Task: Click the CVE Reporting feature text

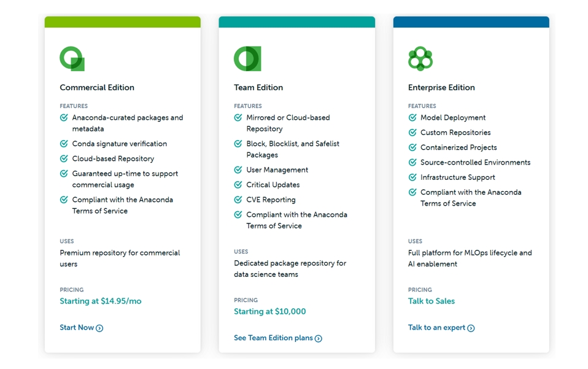Action: coord(271,200)
